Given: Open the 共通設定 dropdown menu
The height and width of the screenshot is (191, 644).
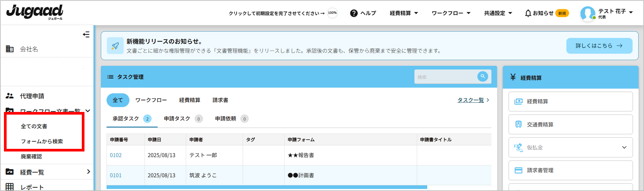Looking at the screenshot, I should (498, 13).
